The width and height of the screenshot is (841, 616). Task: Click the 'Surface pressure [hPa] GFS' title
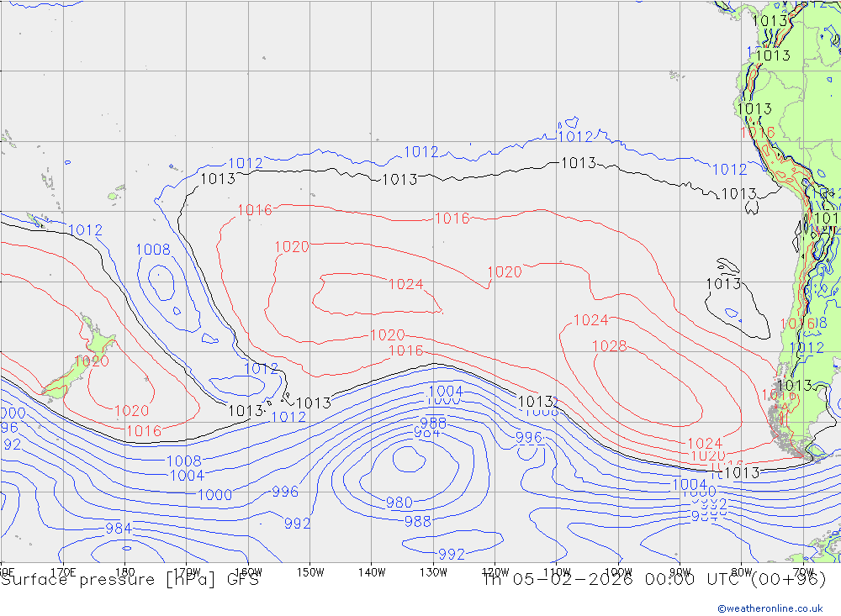pyautogui.click(x=130, y=580)
